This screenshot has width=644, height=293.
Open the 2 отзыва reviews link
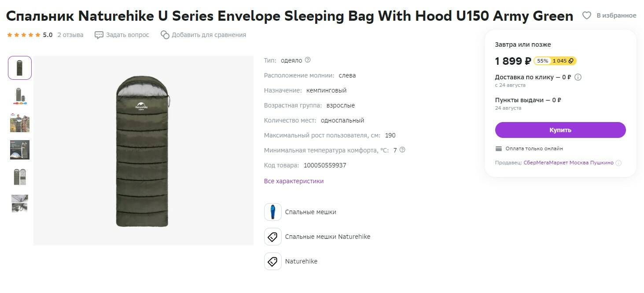tap(70, 35)
